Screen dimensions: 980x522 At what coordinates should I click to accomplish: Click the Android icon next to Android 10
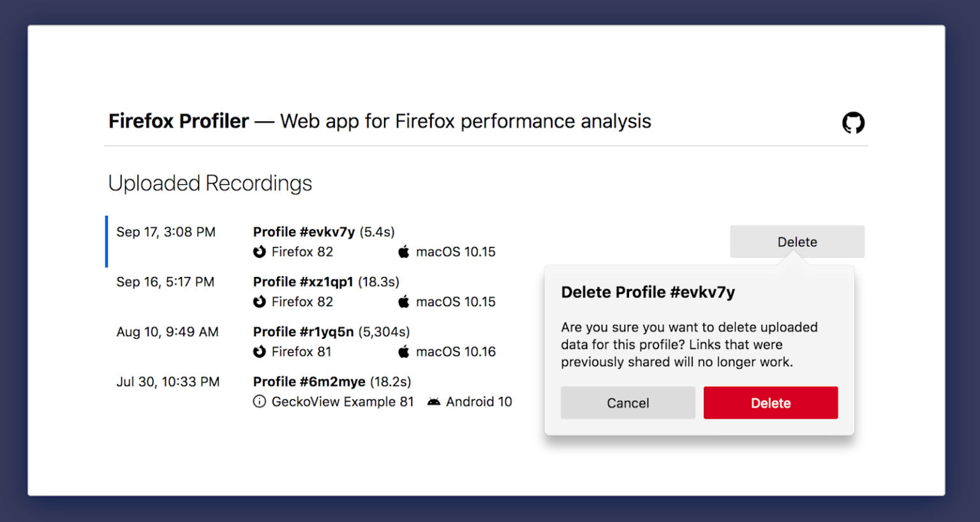[x=434, y=401]
